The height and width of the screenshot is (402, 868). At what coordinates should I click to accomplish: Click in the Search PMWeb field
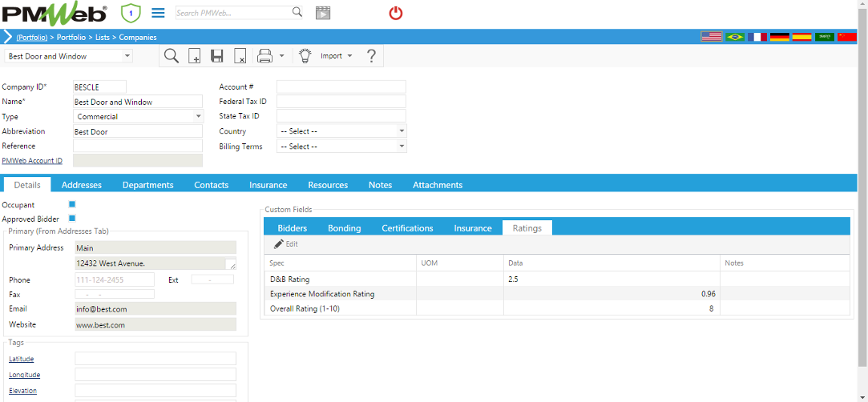click(233, 13)
